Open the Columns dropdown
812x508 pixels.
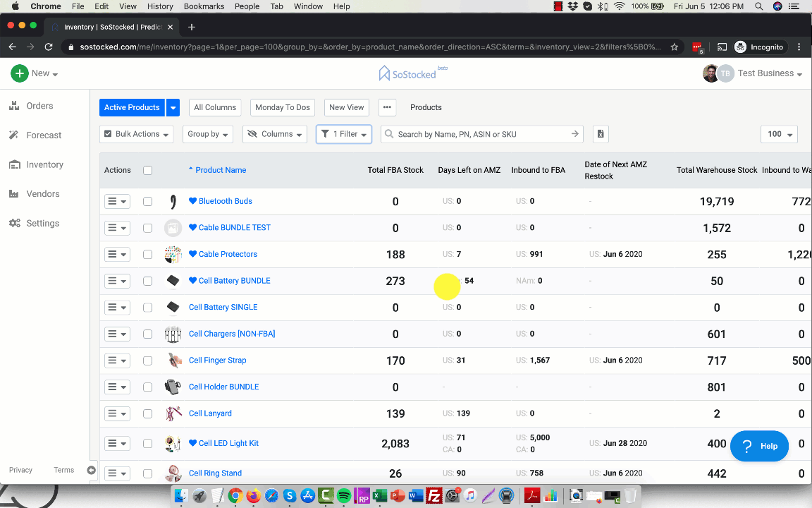pyautogui.click(x=274, y=134)
